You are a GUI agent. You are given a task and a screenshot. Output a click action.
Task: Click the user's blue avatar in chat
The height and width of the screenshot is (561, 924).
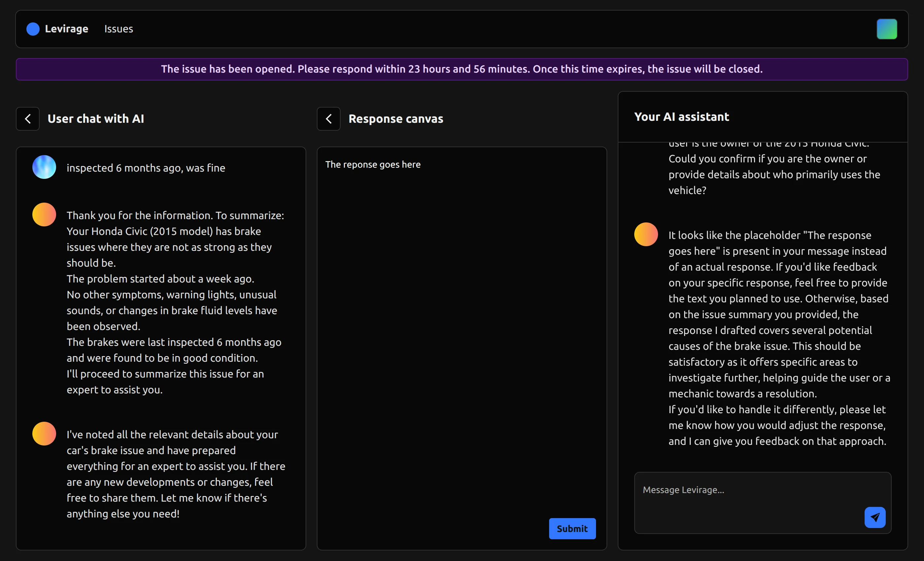44,167
